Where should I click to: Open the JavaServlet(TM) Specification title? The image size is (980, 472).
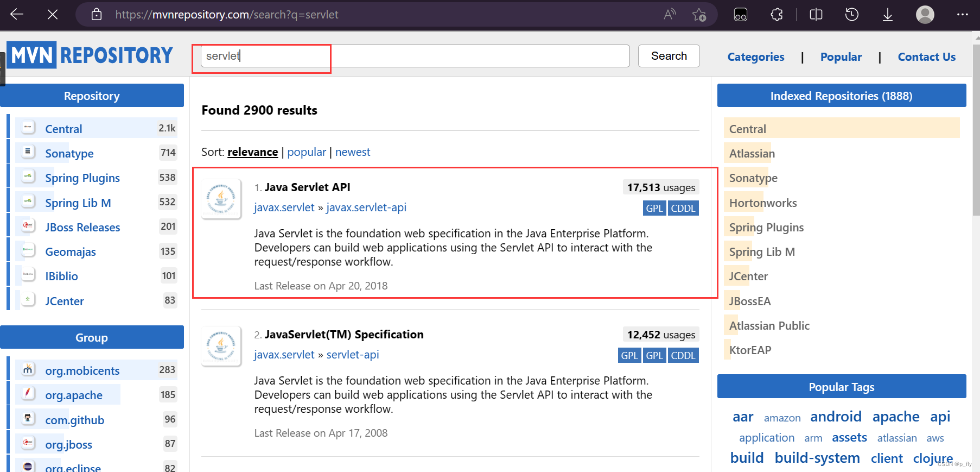tap(344, 335)
